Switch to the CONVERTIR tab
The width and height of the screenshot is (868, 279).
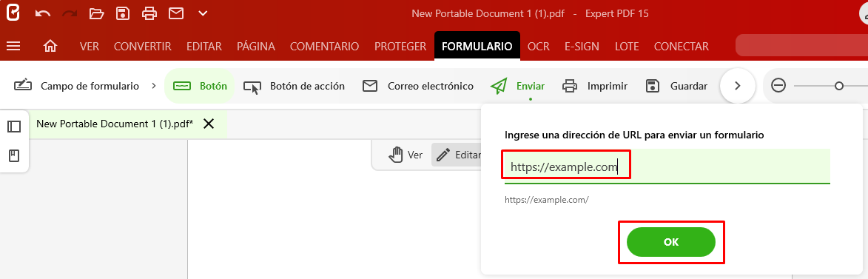tap(142, 47)
